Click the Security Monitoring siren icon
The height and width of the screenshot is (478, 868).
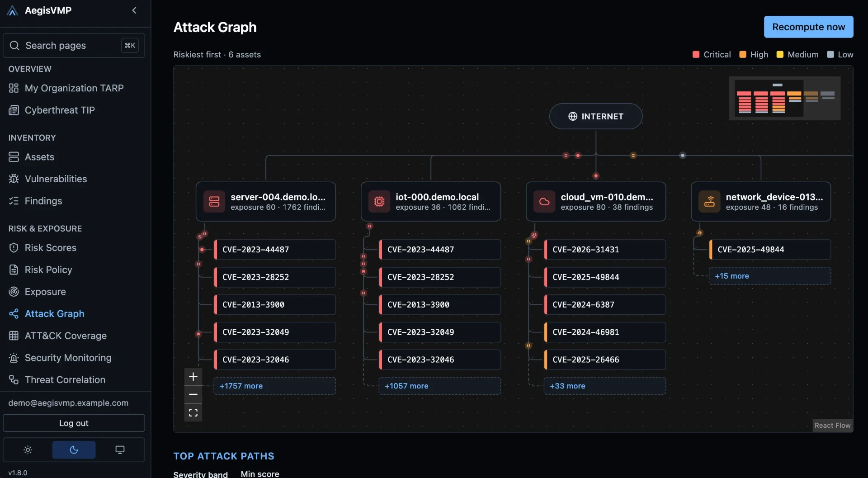14,358
